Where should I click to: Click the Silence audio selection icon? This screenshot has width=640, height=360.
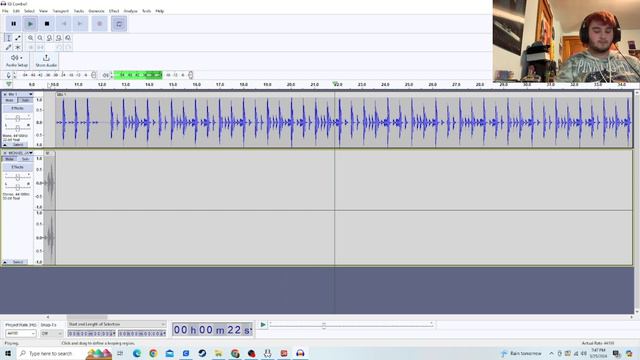coord(40,47)
